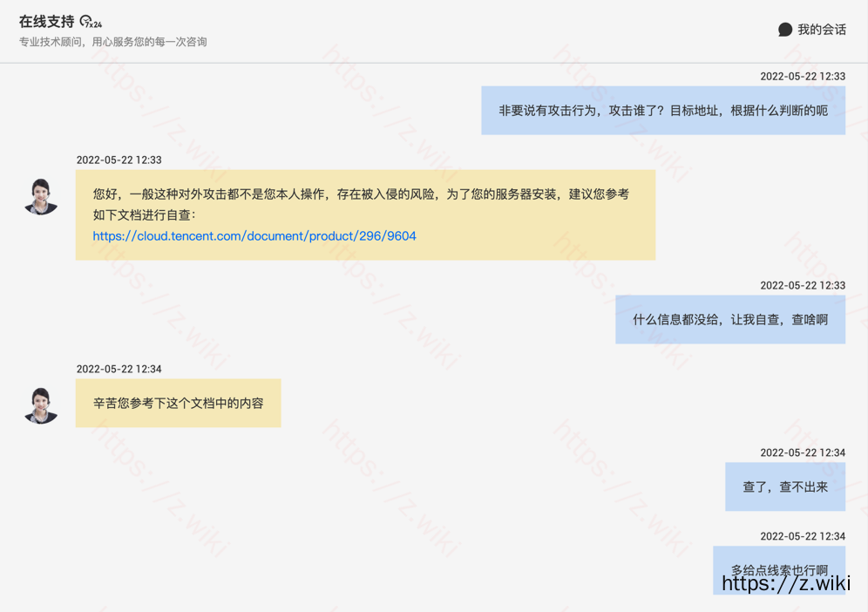Click the 7x24 service clock icon

(91, 22)
